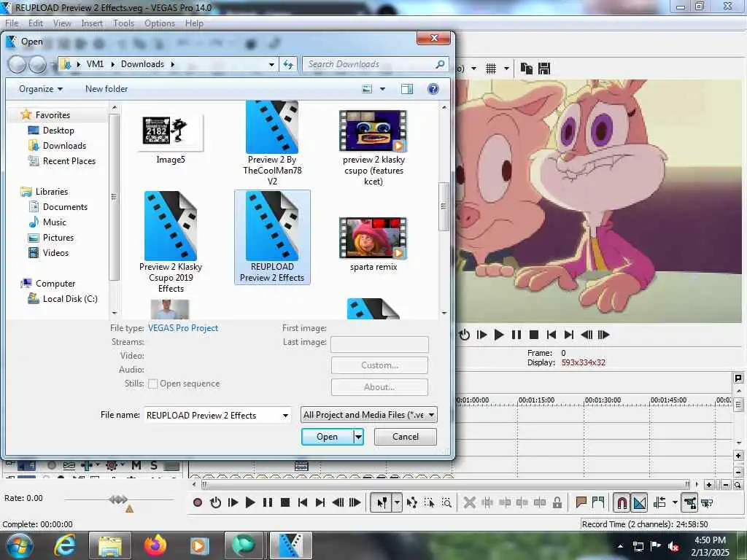Image resolution: width=747 pixels, height=560 pixels.
Task: Click Stop in the main transport toolbar
Action: coord(285,502)
